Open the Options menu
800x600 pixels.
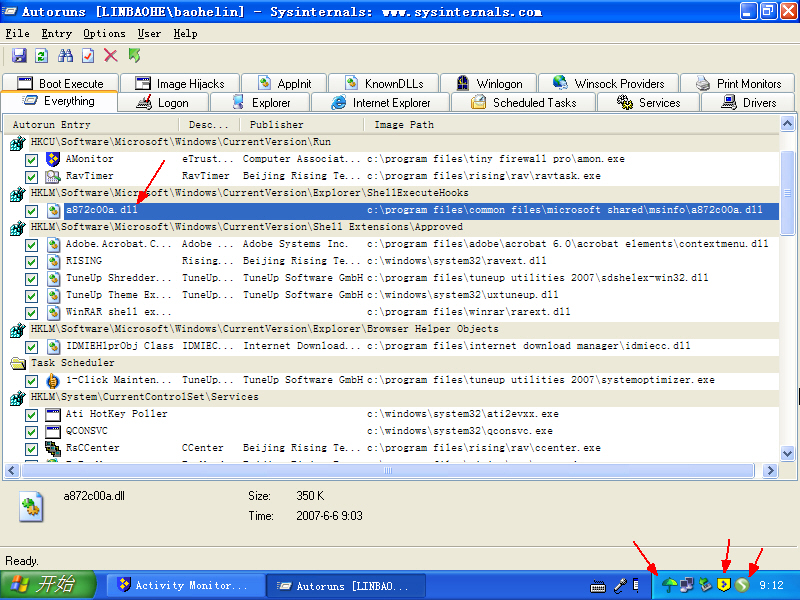[x=104, y=34]
